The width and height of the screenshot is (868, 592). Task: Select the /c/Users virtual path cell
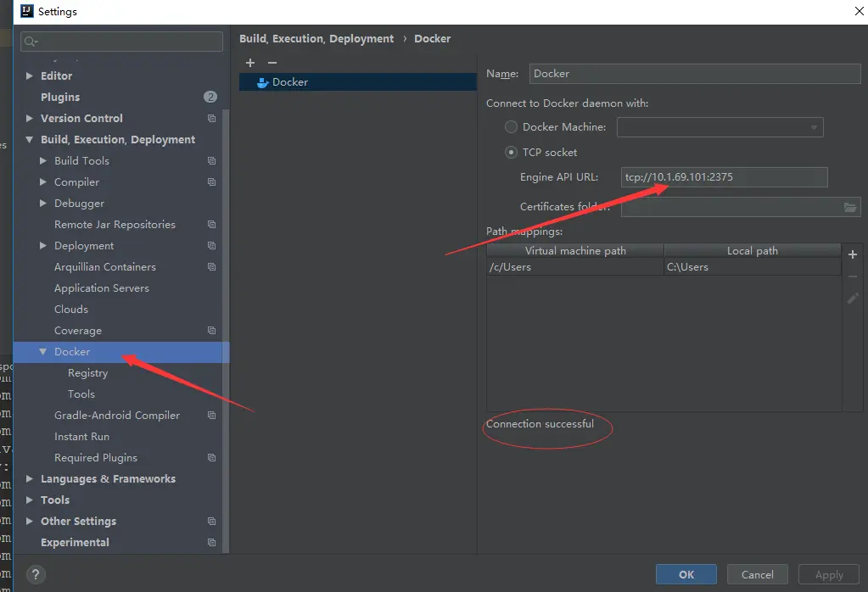coord(575,267)
